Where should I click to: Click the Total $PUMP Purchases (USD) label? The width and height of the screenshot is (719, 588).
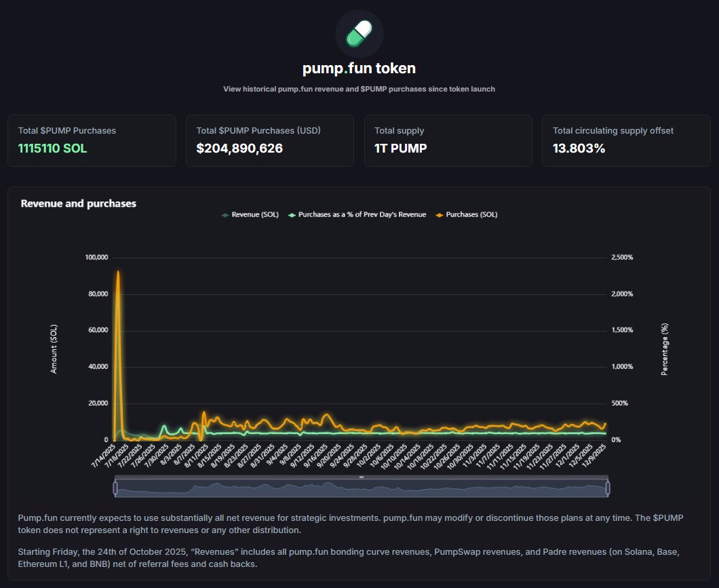click(x=258, y=131)
